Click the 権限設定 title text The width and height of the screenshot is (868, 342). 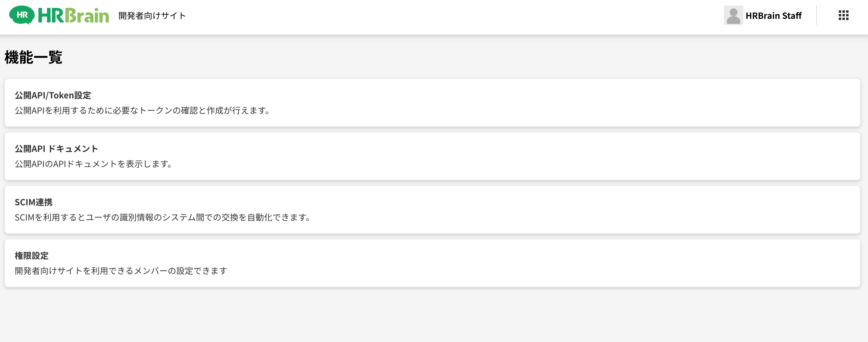(32, 256)
